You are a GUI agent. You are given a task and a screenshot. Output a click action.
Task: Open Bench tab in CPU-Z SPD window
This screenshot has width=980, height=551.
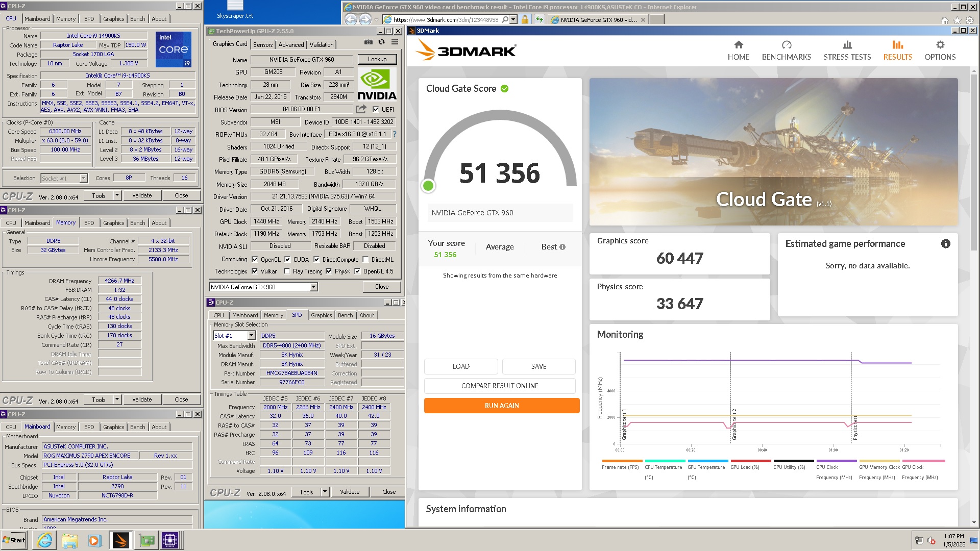[345, 315]
